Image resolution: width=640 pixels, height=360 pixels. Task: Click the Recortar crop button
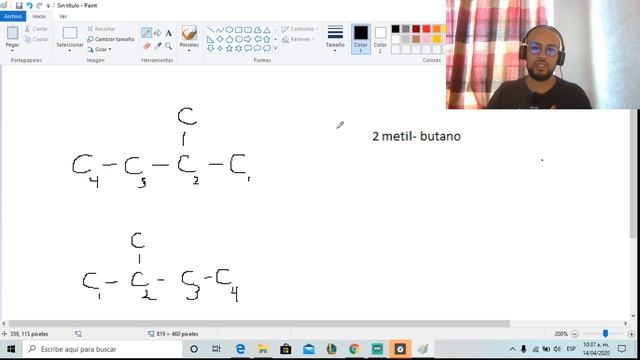101,29
